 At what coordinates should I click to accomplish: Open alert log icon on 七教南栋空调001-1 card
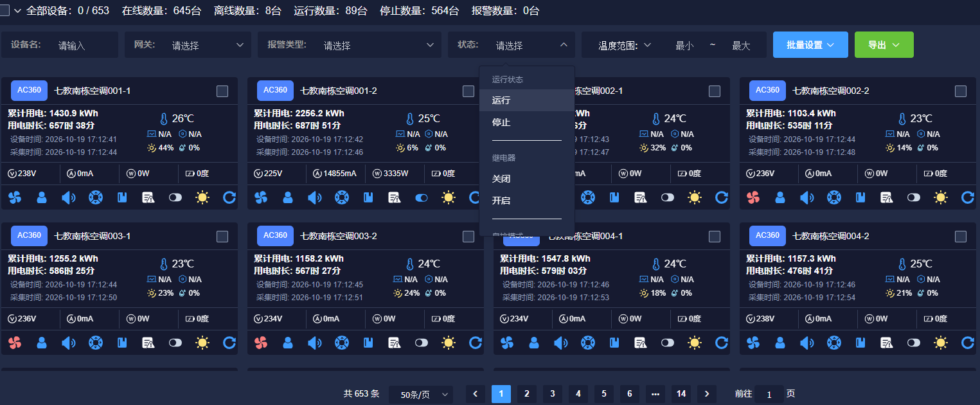pos(148,197)
